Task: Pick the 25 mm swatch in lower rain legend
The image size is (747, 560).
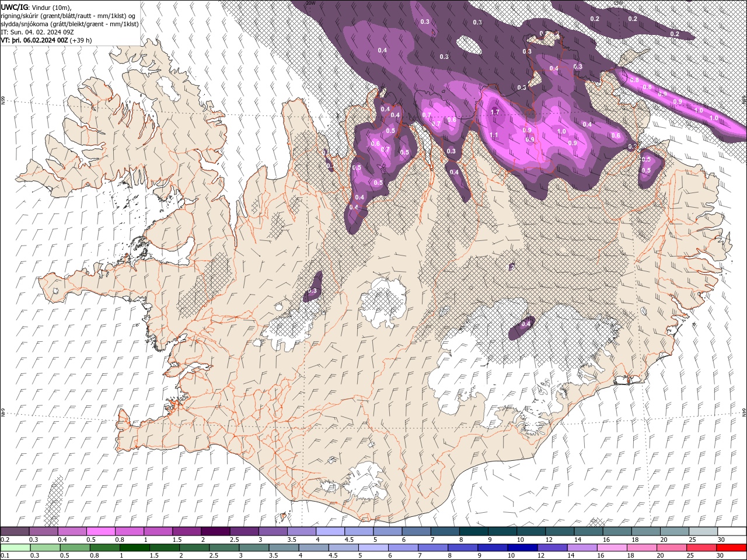Action: [x=701, y=547]
